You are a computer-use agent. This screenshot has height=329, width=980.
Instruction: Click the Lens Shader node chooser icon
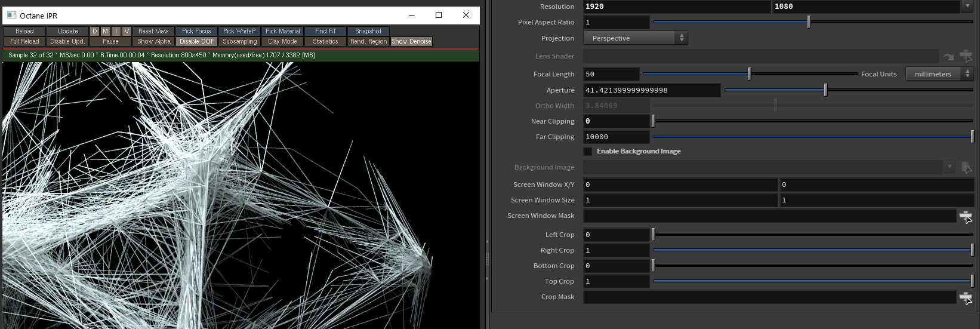966,56
